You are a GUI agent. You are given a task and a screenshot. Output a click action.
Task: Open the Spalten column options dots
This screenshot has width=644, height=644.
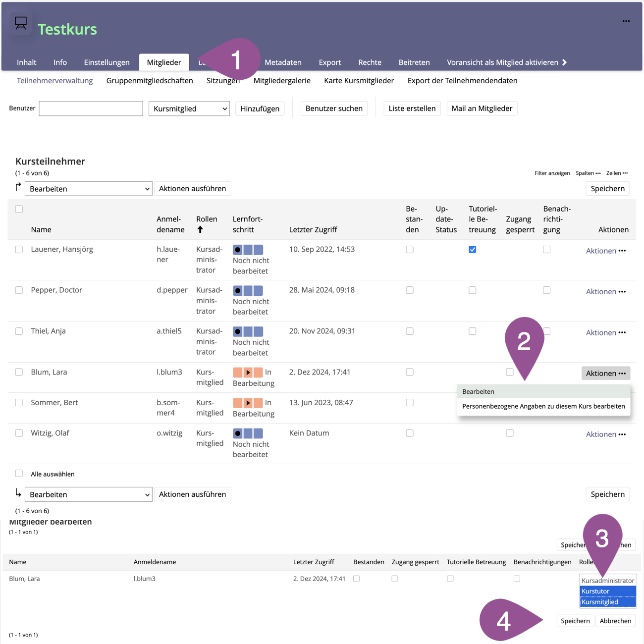[598, 173]
